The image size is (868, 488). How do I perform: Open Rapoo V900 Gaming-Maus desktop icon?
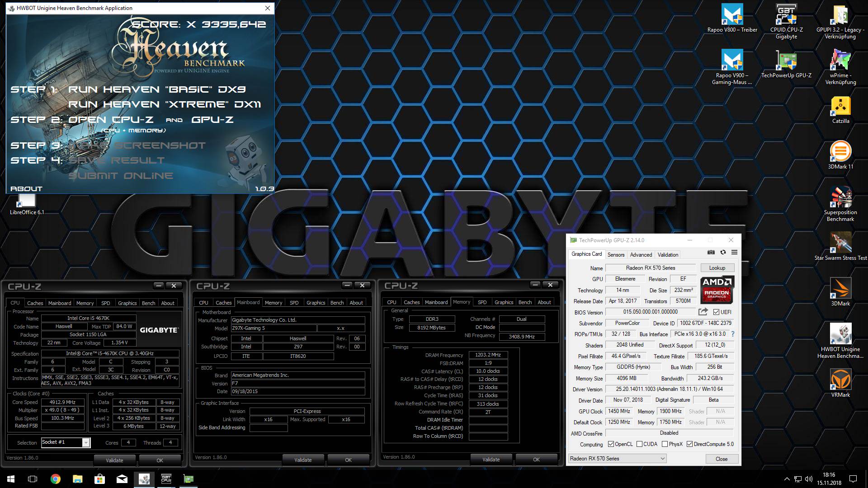click(732, 67)
